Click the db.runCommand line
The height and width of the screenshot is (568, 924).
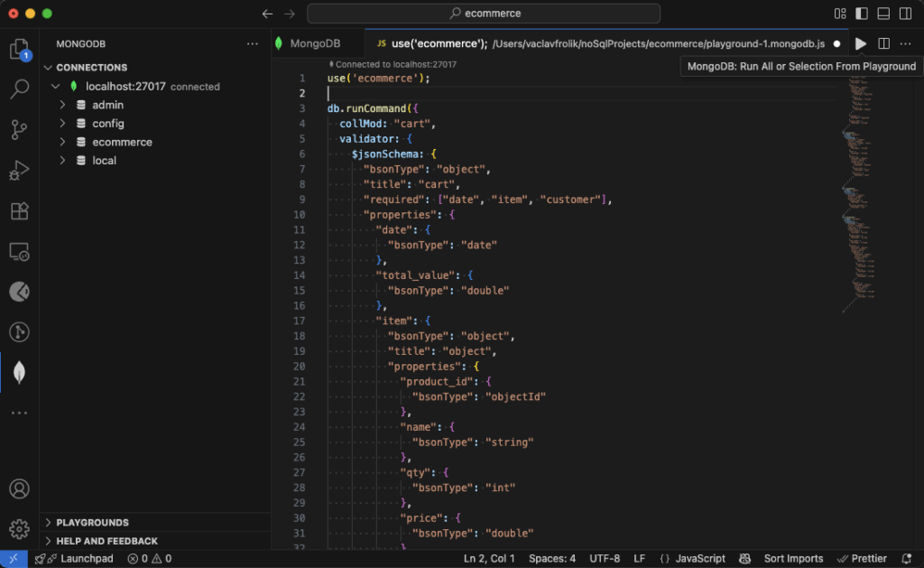[373, 108]
